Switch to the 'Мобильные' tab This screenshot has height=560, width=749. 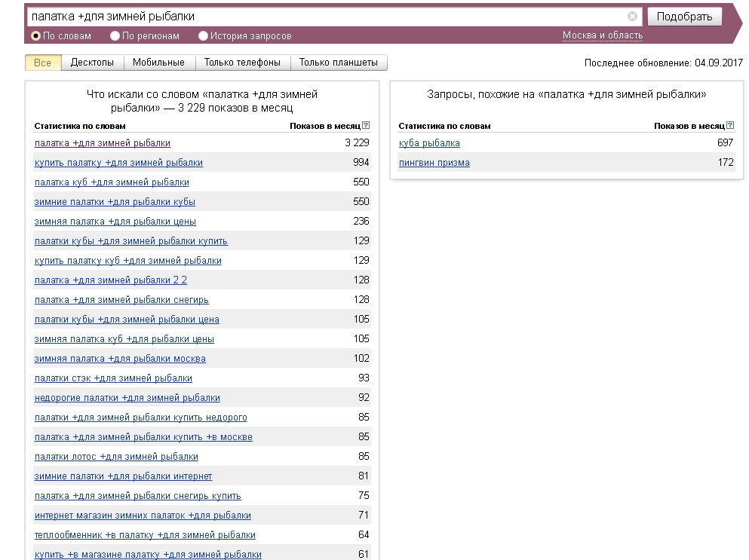point(159,63)
